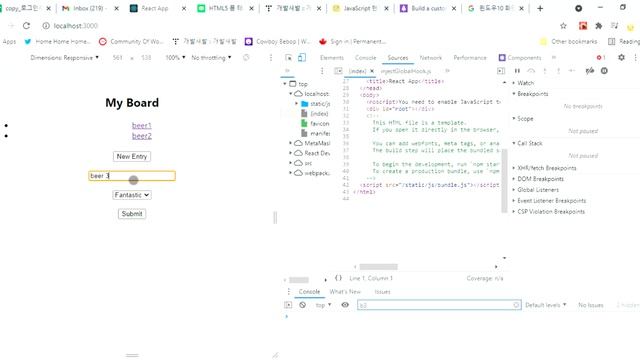
Task: Open the injectGlobalHook.js file tab
Action: (406, 71)
